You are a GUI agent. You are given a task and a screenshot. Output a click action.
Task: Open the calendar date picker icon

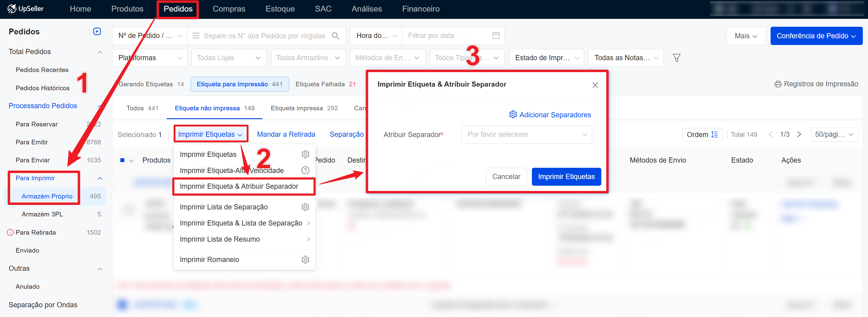pos(496,36)
